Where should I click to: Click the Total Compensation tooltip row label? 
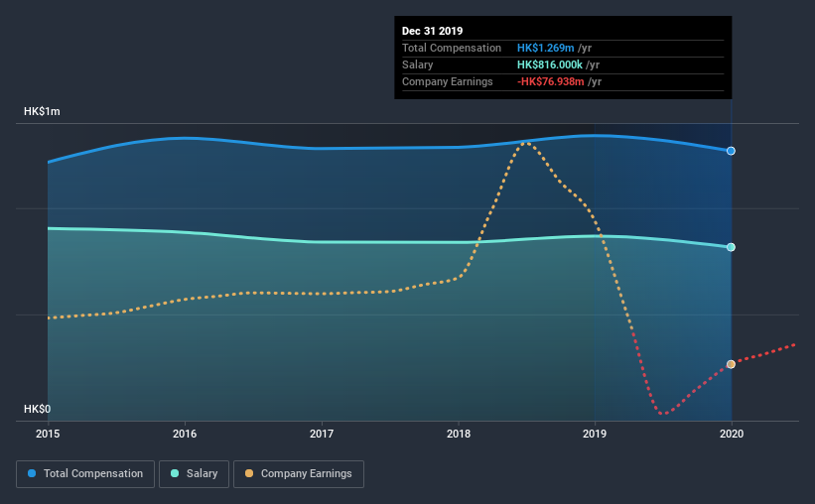point(451,48)
